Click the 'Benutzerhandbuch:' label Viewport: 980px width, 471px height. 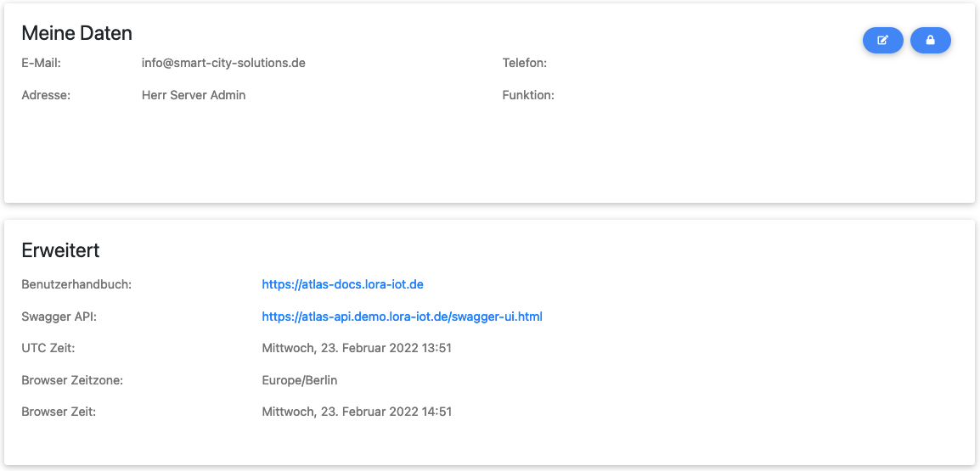(x=76, y=285)
